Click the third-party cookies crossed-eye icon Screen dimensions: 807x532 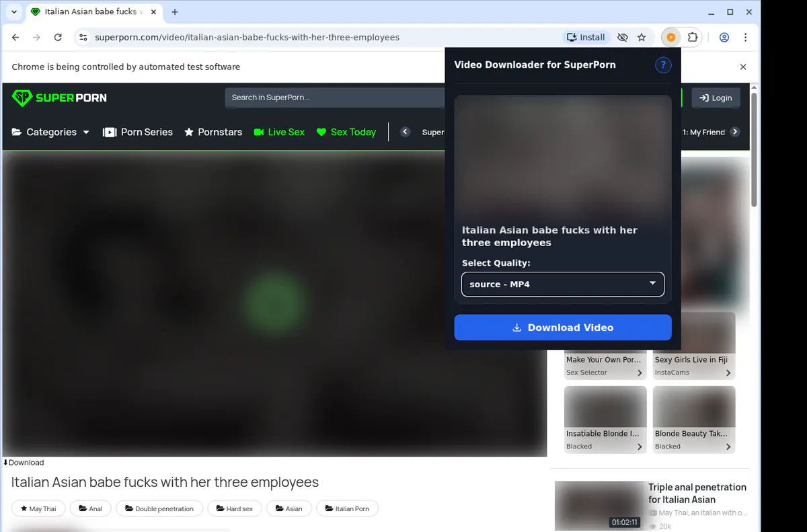(623, 38)
